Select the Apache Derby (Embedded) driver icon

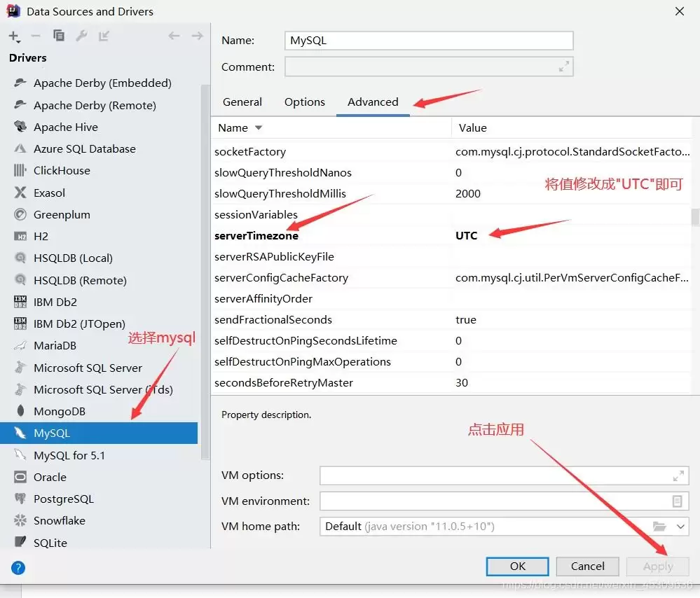click(20, 83)
